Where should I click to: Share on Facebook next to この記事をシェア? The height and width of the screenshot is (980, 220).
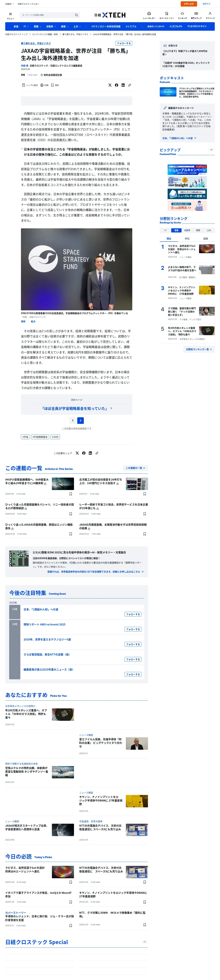click(x=84, y=453)
